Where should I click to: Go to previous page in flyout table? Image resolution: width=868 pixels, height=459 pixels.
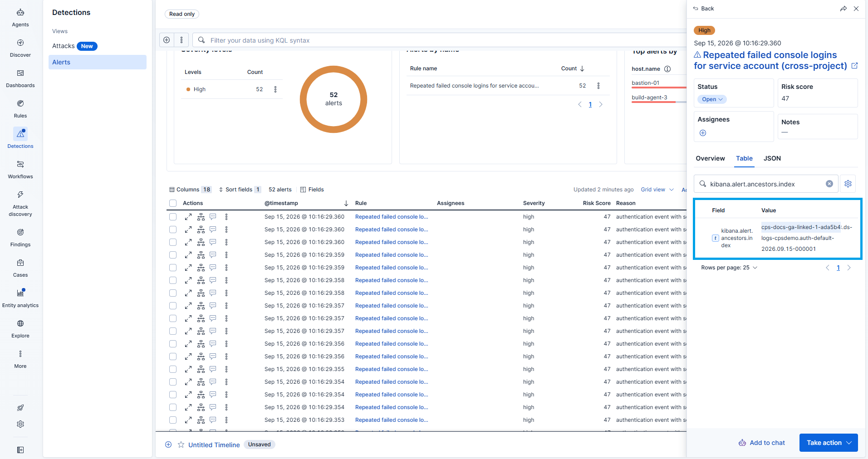click(x=827, y=268)
